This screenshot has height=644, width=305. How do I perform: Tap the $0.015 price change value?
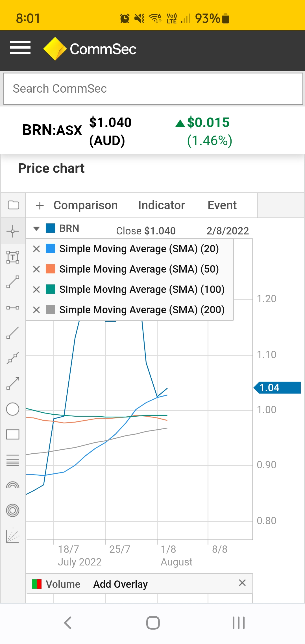click(208, 122)
